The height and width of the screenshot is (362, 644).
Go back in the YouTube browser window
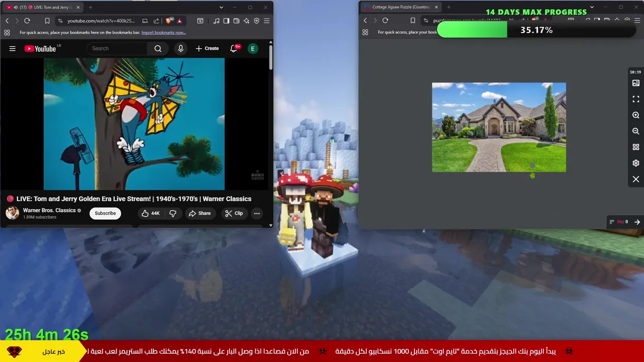(x=7, y=21)
